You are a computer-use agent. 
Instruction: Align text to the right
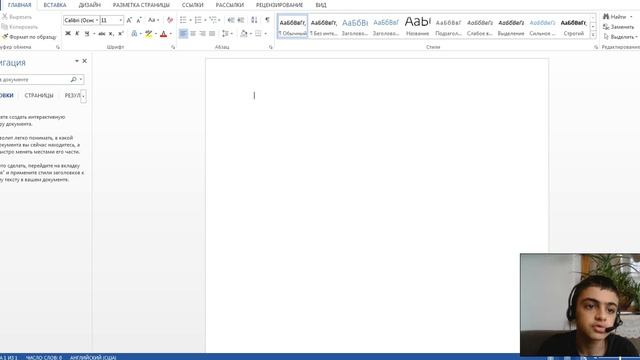click(x=202, y=33)
